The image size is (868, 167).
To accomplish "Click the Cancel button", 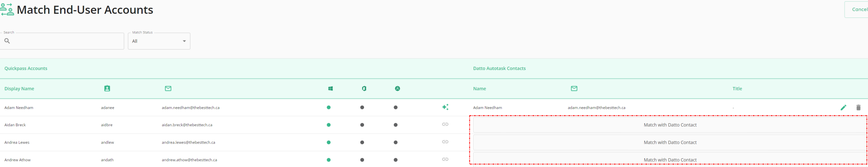I will tap(858, 10).
